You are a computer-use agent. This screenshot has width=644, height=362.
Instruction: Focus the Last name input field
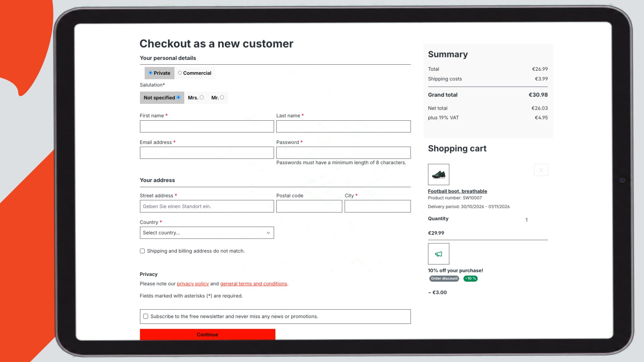343,126
